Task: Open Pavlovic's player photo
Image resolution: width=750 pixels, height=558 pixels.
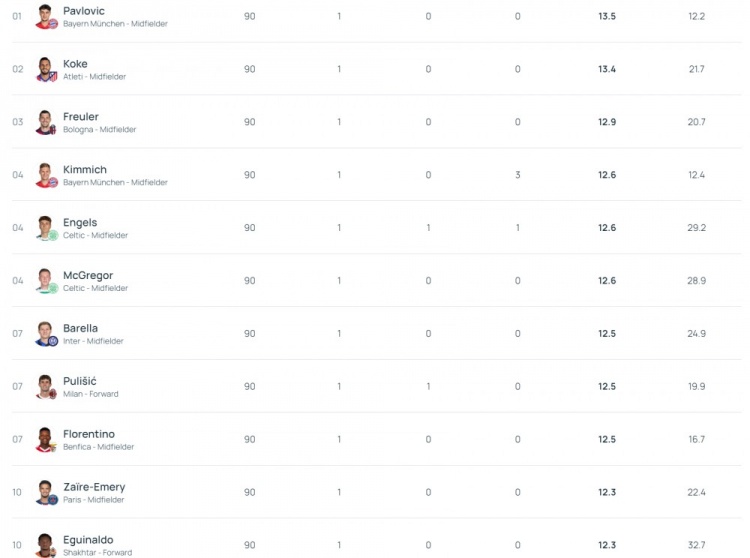Action: point(46,17)
